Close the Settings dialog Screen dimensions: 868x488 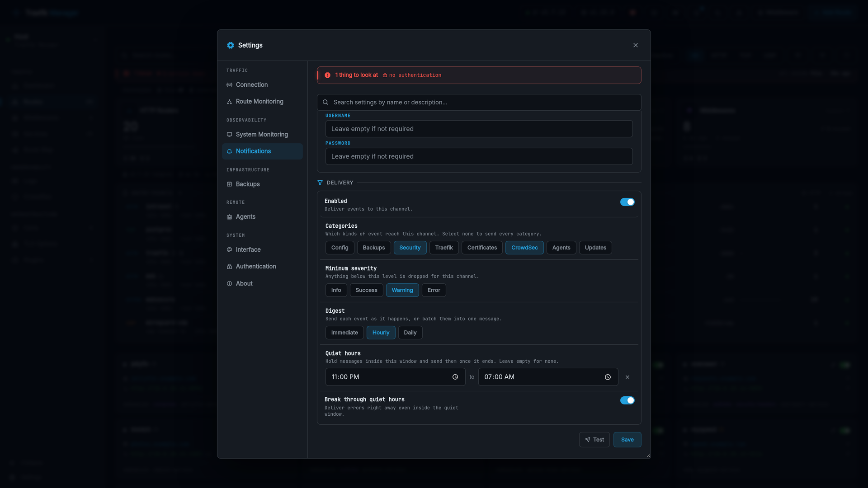(x=636, y=45)
